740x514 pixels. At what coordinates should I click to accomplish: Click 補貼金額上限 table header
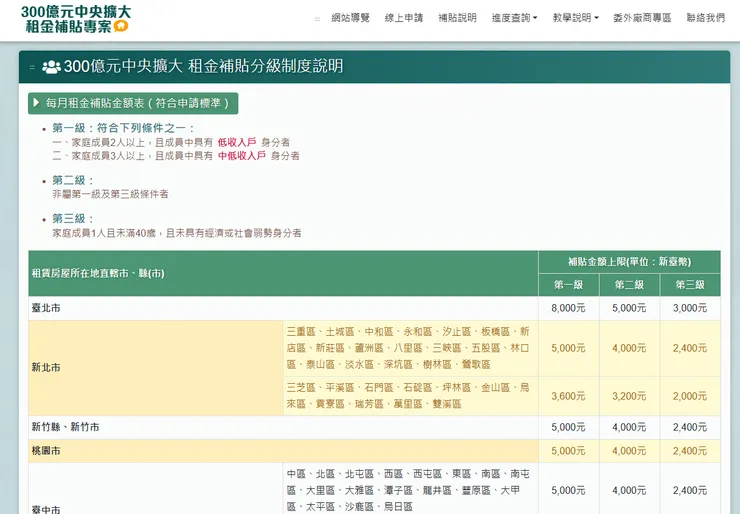[629, 262]
